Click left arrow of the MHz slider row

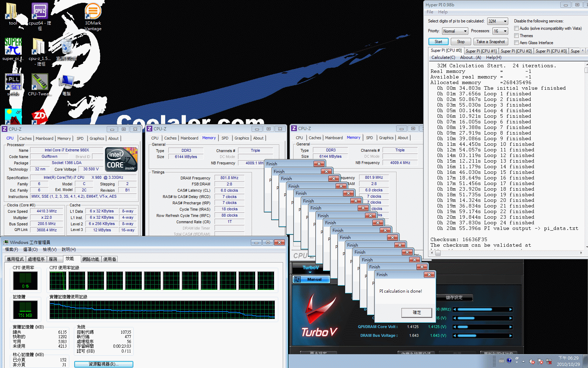point(454,309)
